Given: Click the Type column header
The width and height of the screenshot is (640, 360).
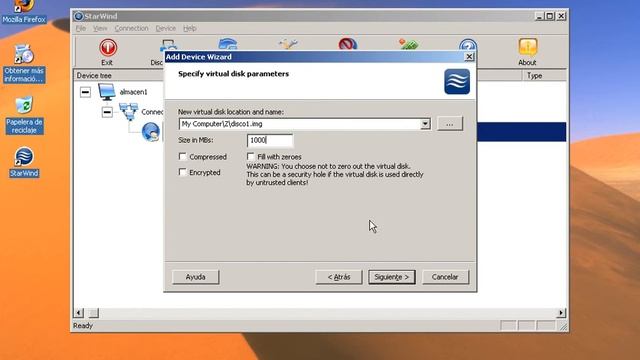Looking at the screenshot, I should click(544, 76).
